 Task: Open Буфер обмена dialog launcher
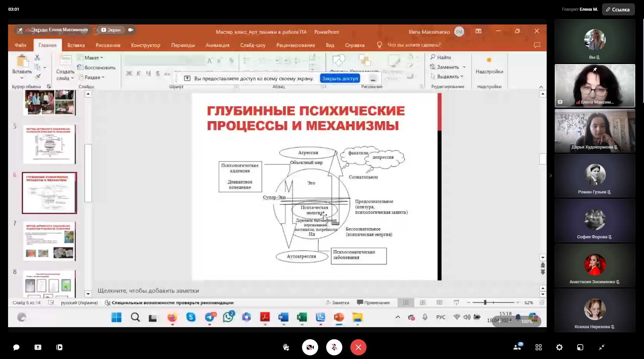(49, 87)
